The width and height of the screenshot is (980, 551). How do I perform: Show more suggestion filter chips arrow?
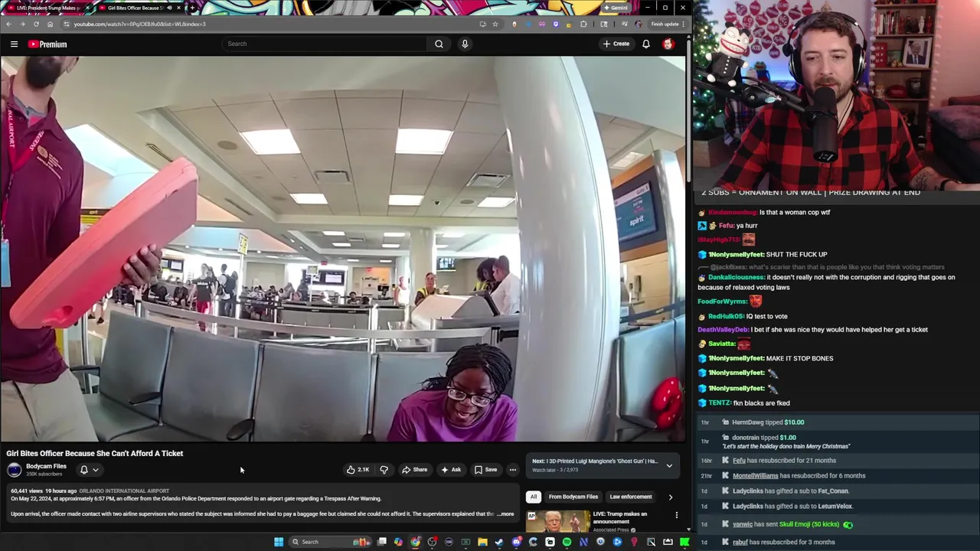pos(671,497)
